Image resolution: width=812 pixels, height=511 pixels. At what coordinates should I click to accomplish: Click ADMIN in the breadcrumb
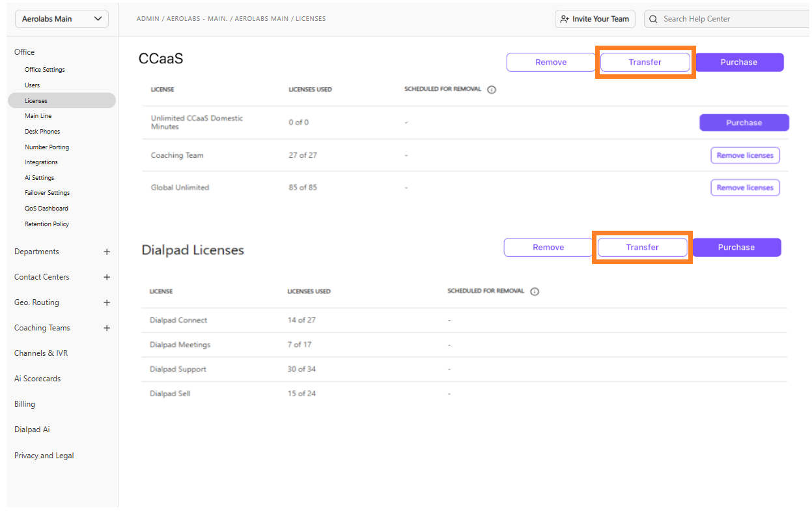pos(147,19)
